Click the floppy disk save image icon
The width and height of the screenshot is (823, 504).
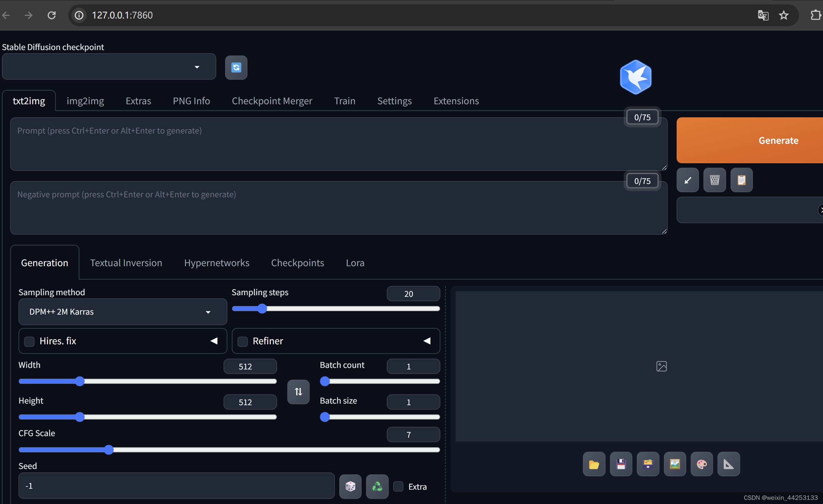[621, 464]
